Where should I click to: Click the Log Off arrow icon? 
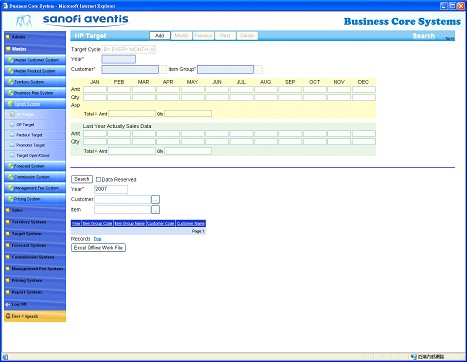point(8,304)
